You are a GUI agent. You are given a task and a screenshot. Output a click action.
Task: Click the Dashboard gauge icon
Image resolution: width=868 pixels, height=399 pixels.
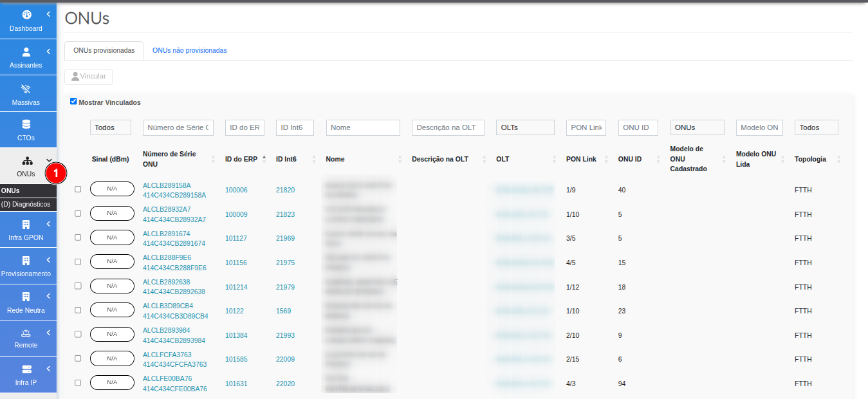pyautogui.click(x=26, y=15)
